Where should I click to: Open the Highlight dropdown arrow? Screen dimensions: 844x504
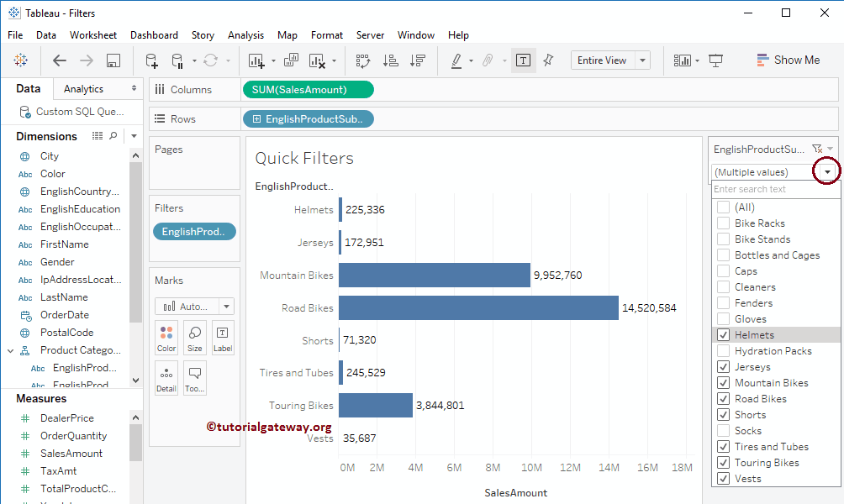471,60
